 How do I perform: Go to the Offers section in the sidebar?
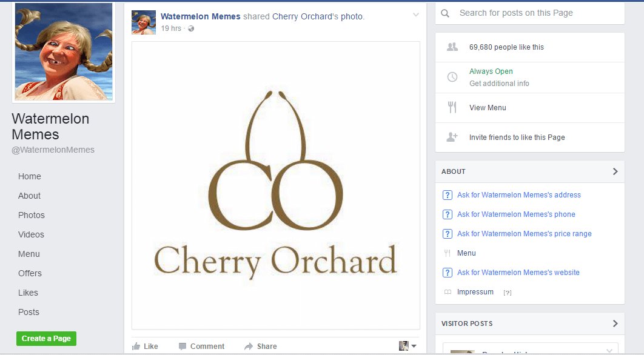tap(30, 273)
